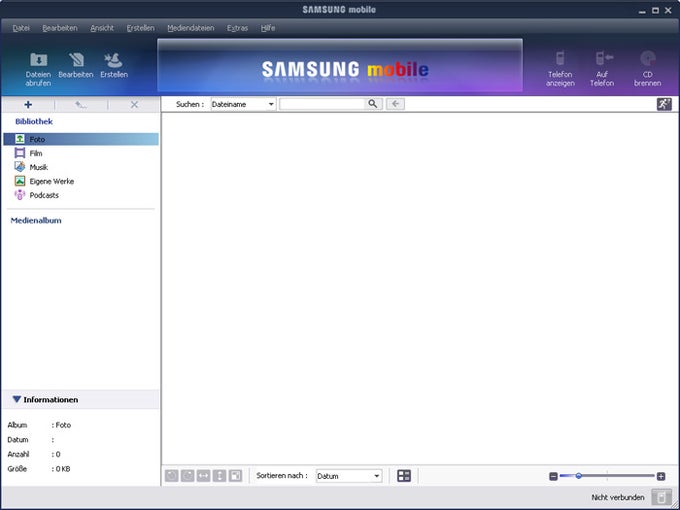The width and height of the screenshot is (680, 510).
Task: Open the Bearbeiten menu
Action: tap(60, 28)
